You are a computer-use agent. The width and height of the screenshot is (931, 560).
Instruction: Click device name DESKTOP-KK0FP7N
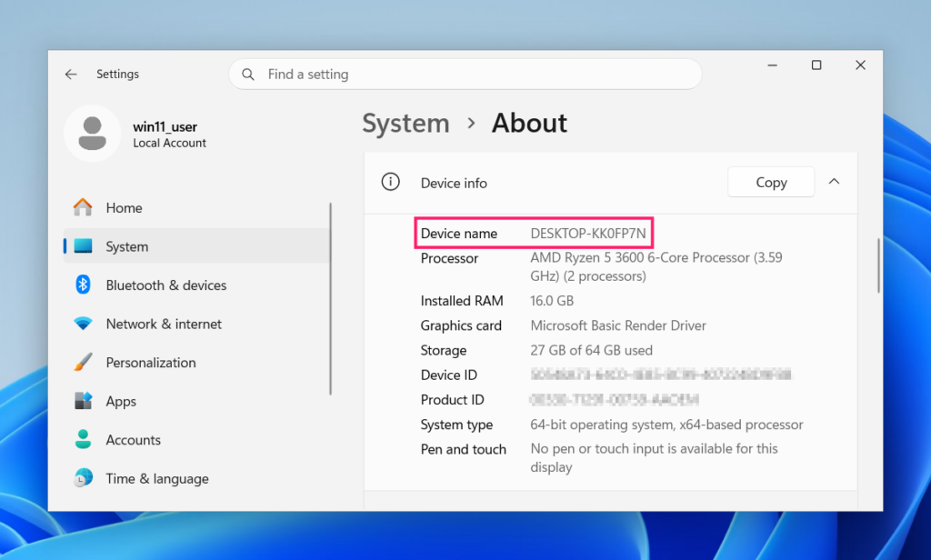(x=588, y=234)
